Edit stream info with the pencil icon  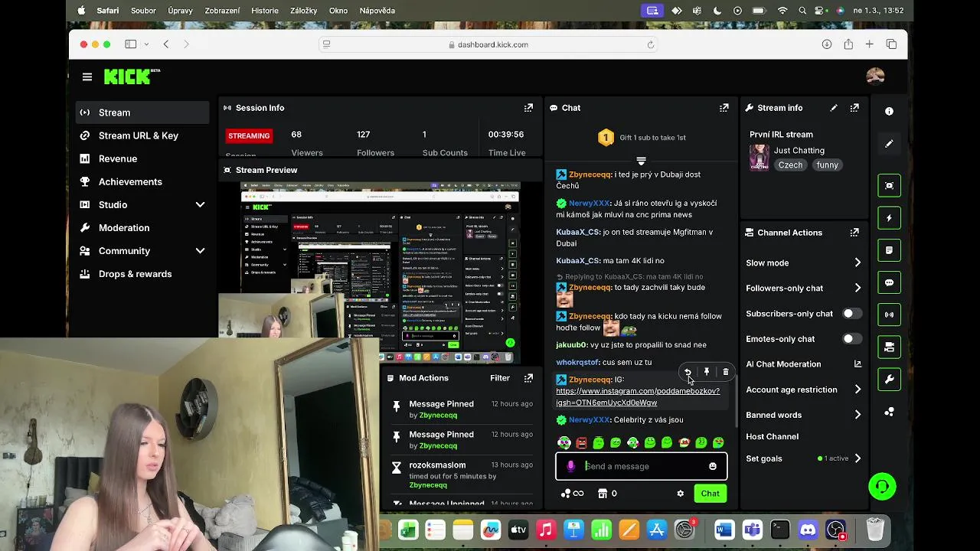pos(834,108)
